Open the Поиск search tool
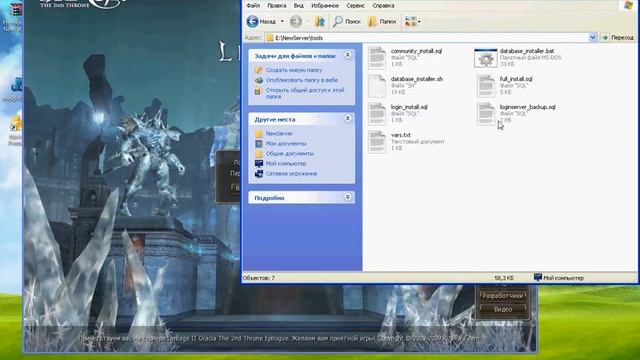 coord(347,21)
